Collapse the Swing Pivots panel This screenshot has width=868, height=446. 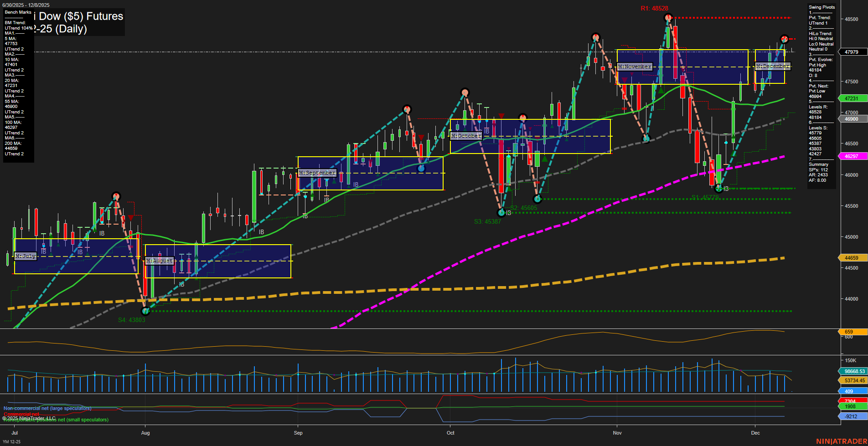(822, 7)
